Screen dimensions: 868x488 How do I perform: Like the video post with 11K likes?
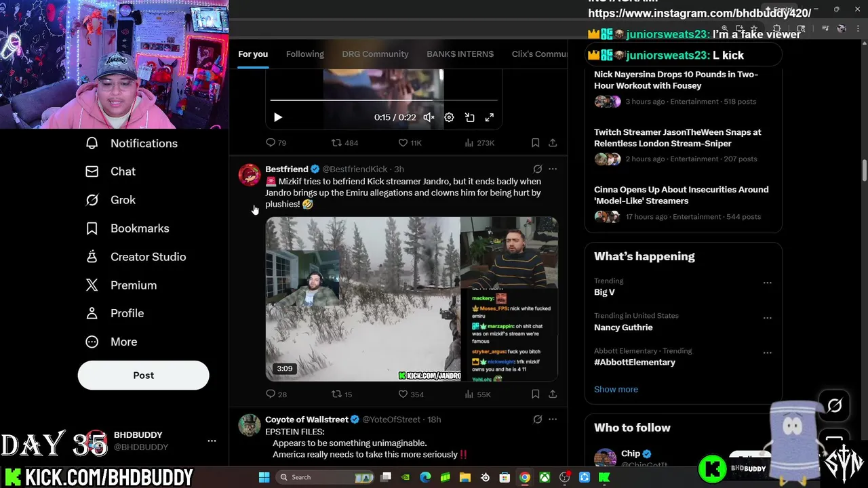pos(410,142)
